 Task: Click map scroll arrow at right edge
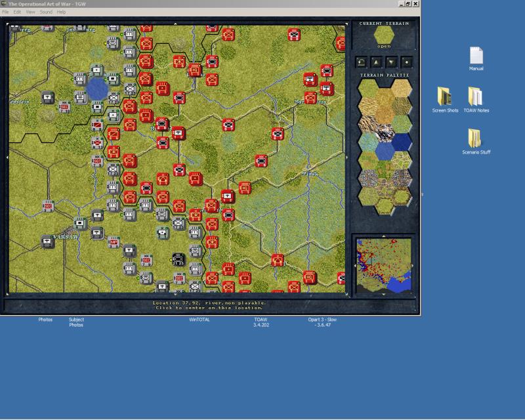click(347, 157)
